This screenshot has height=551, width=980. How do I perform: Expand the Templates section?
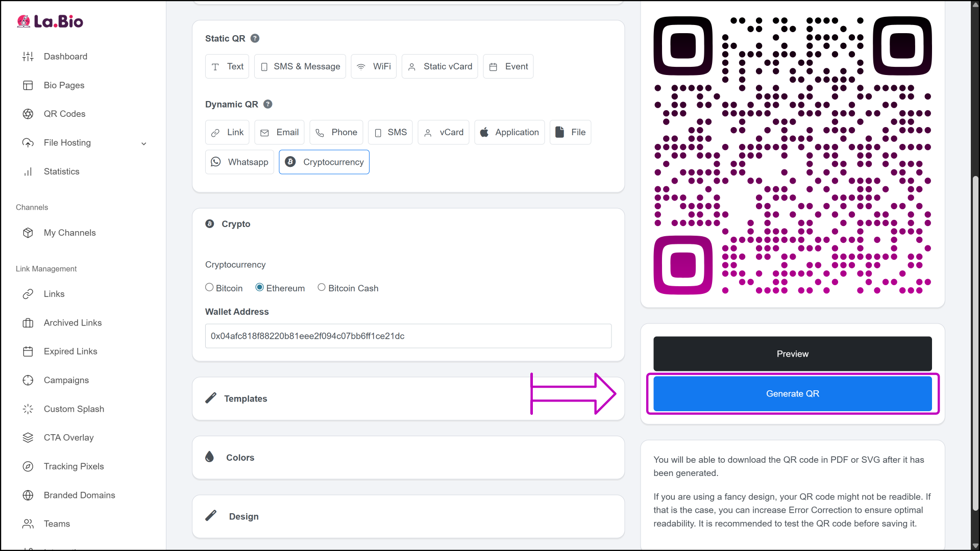click(x=246, y=398)
